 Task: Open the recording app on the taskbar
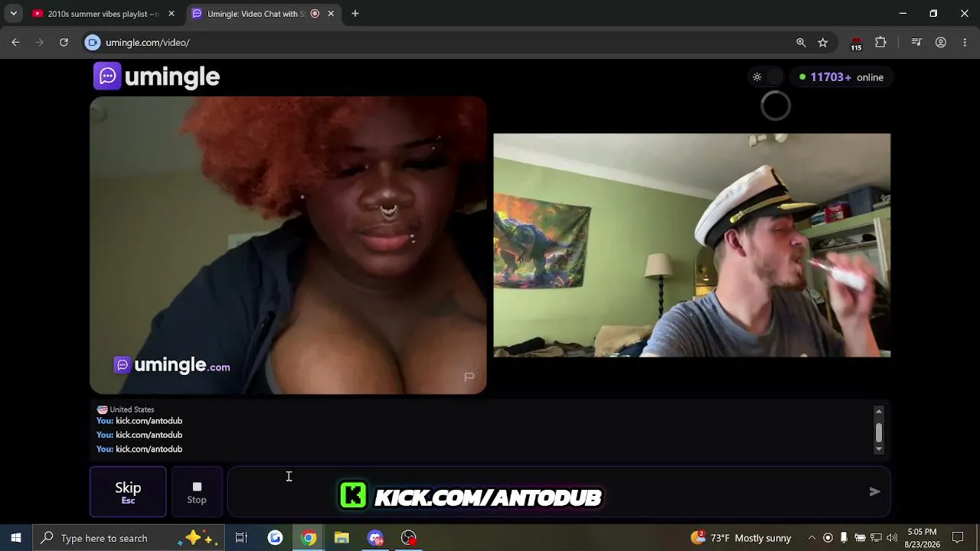[409, 538]
